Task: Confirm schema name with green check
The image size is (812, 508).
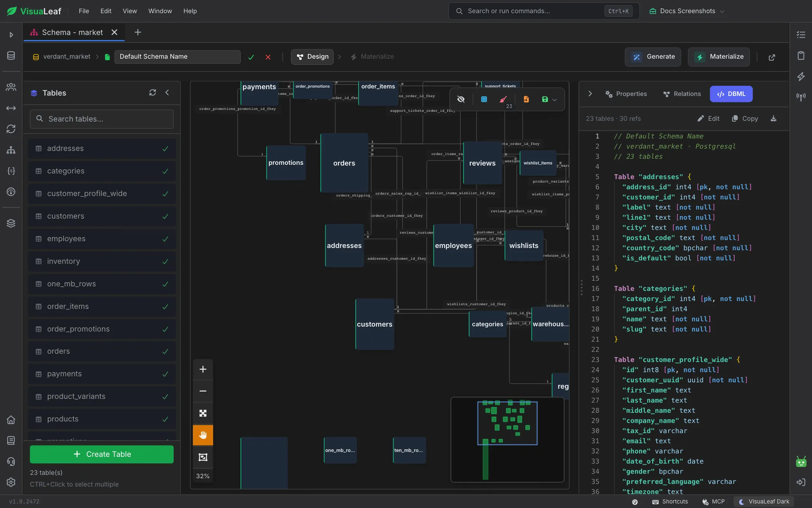Action: (251, 57)
